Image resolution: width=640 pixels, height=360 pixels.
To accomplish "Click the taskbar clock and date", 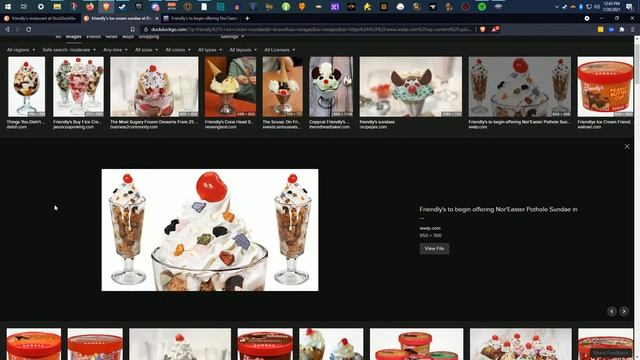I will click(611, 7).
